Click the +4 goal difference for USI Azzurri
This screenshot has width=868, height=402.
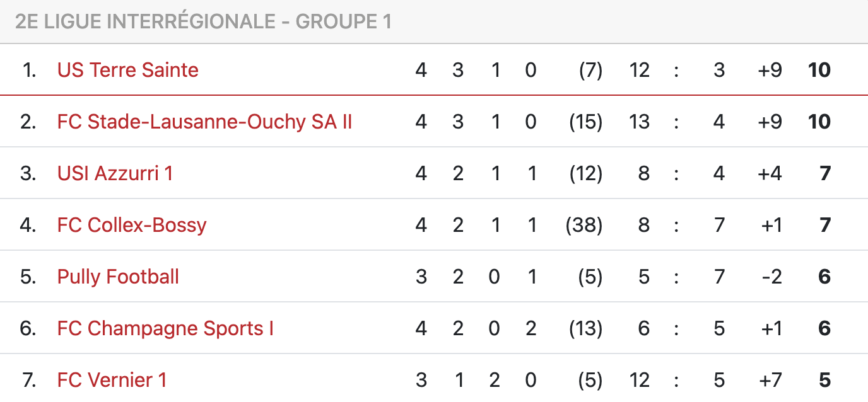point(770,173)
